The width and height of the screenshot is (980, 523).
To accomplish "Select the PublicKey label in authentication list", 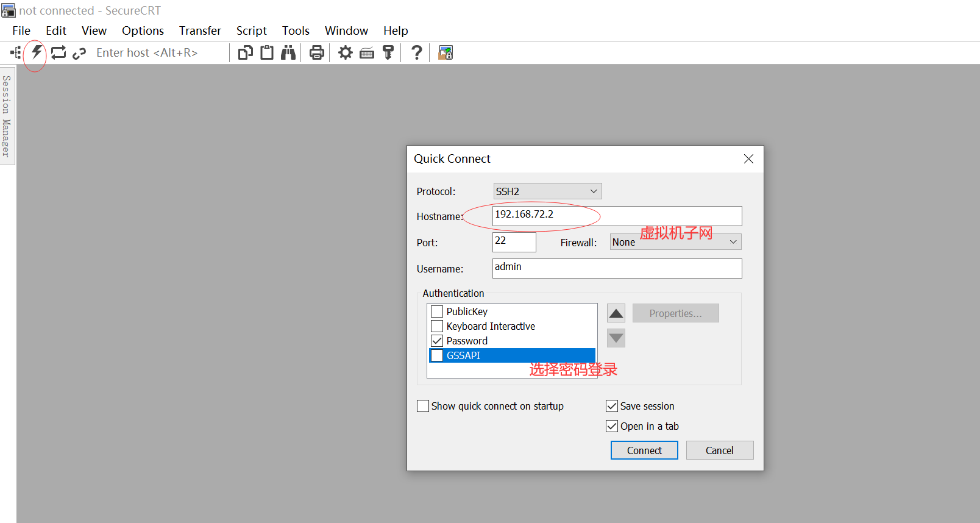I will (467, 311).
